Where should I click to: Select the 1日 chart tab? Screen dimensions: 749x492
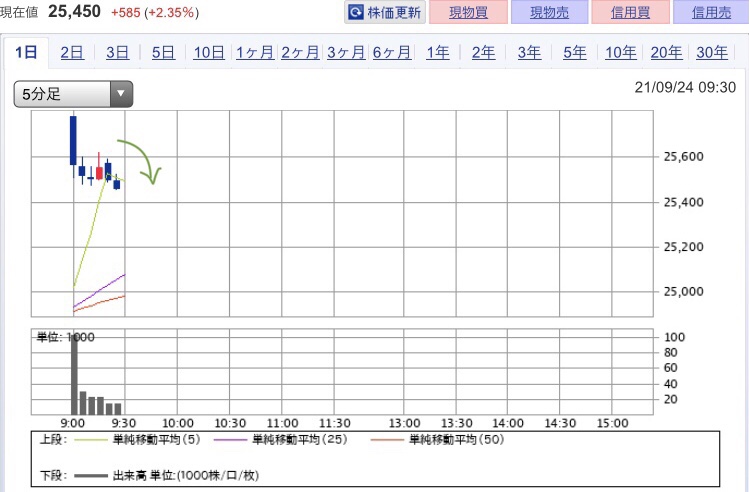[26, 52]
